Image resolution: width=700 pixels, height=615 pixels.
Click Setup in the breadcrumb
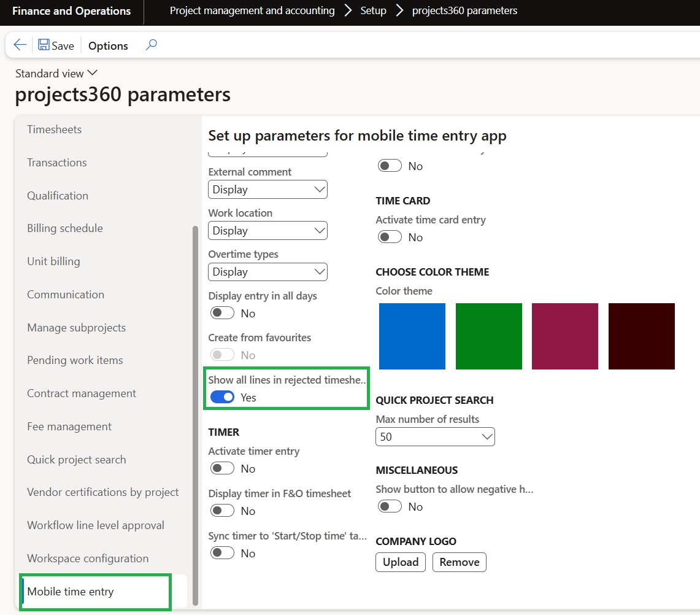point(373,10)
